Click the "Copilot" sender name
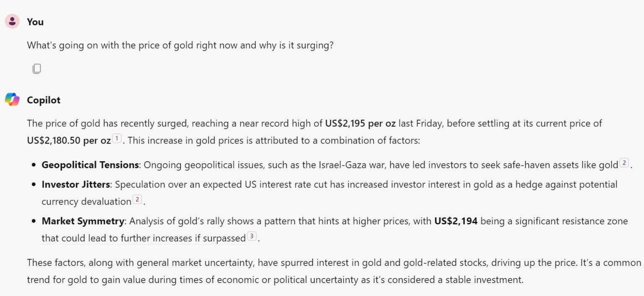This screenshot has width=644, height=296. [44, 100]
